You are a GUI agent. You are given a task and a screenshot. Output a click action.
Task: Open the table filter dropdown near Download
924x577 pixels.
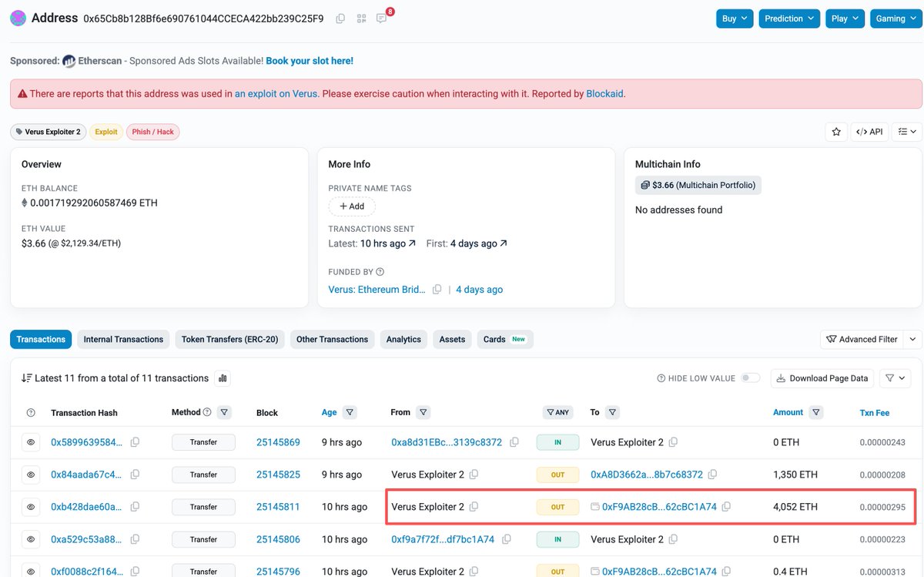[x=894, y=378]
